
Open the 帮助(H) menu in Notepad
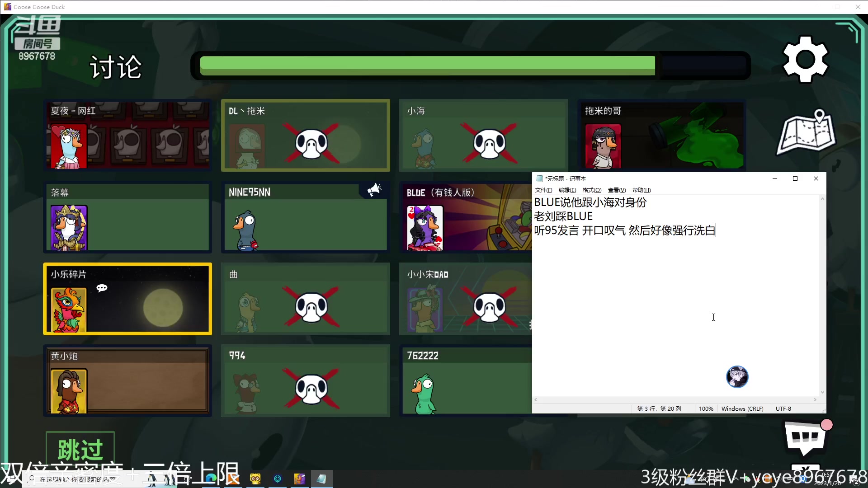[x=641, y=190]
